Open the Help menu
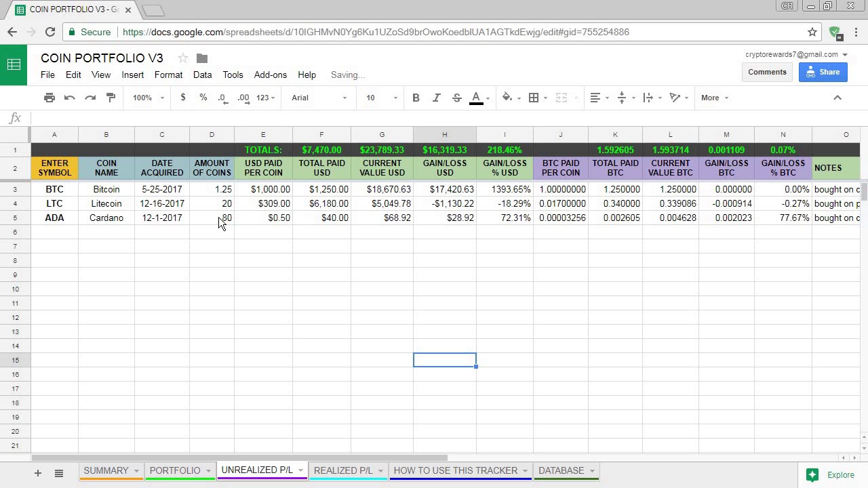The image size is (868, 488). click(x=307, y=75)
